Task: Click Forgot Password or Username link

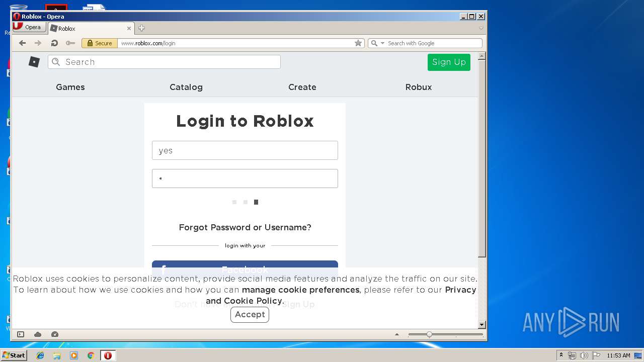Action: [x=245, y=228]
